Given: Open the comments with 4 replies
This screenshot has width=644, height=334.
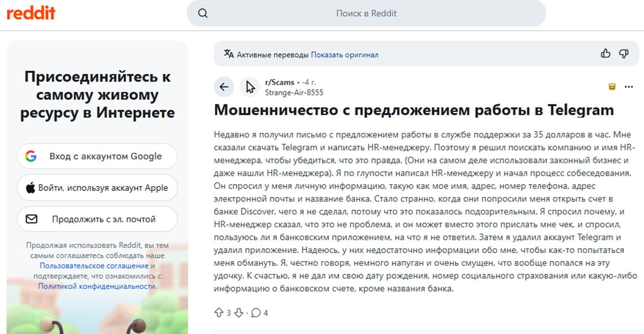Looking at the screenshot, I should (x=259, y=313).
